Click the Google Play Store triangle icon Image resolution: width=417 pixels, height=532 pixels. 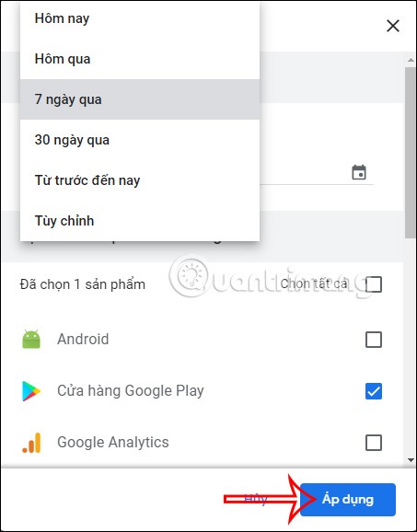click(x=31, y=391)
